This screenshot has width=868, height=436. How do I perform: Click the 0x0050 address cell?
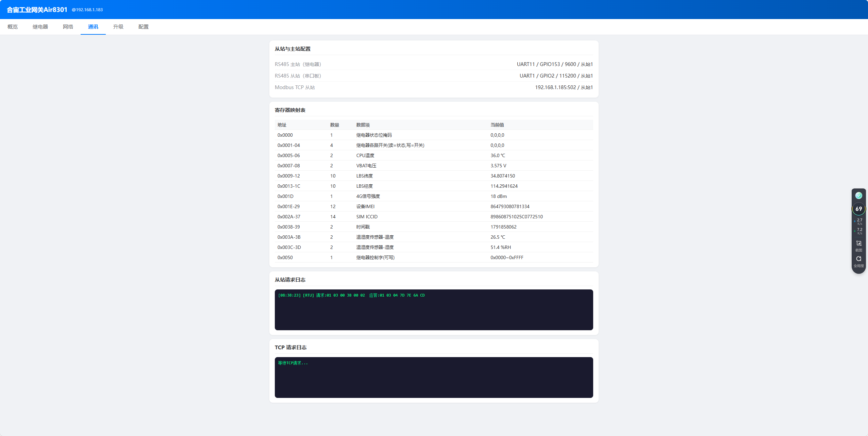pos(285,257)
